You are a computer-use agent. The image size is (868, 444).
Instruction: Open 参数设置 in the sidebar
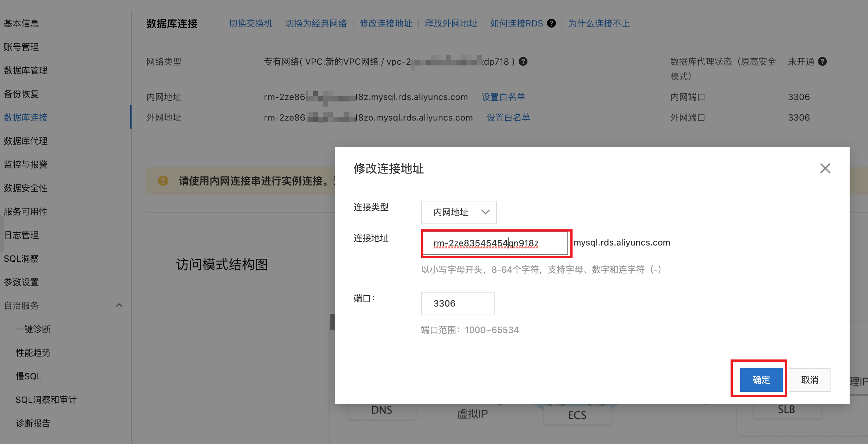[21, 282]
